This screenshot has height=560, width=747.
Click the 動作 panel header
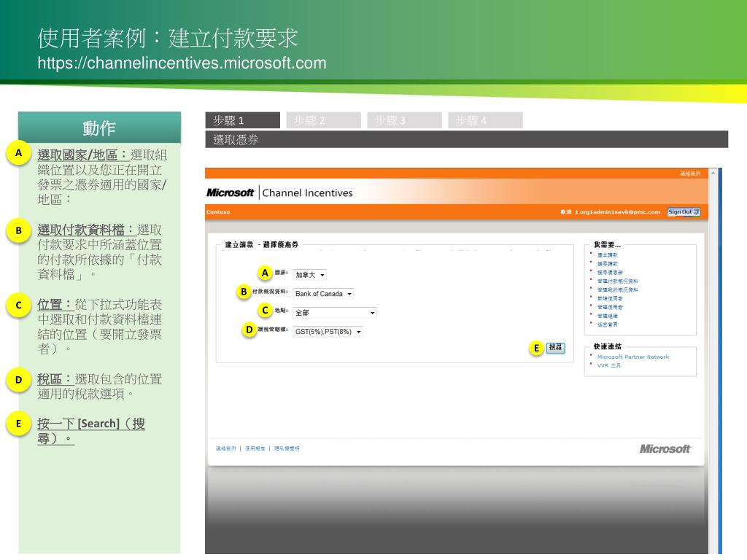click(x=99, y=128)
